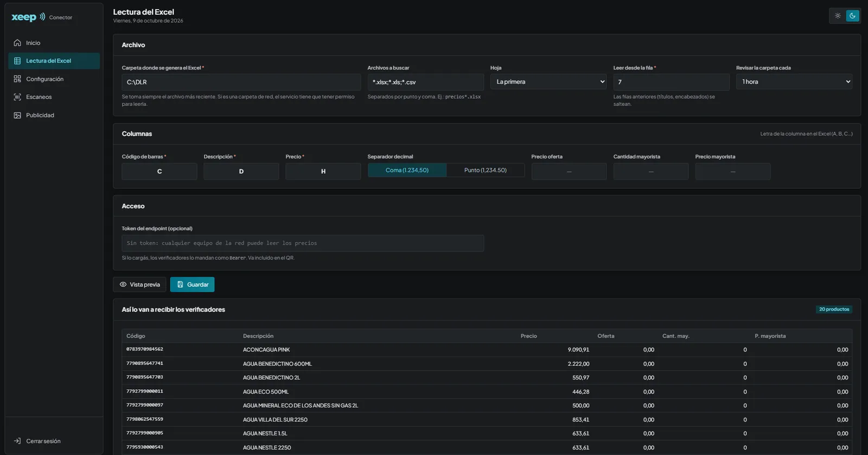
Task: Select Coma decimal separator option
Action: [407, 170]
